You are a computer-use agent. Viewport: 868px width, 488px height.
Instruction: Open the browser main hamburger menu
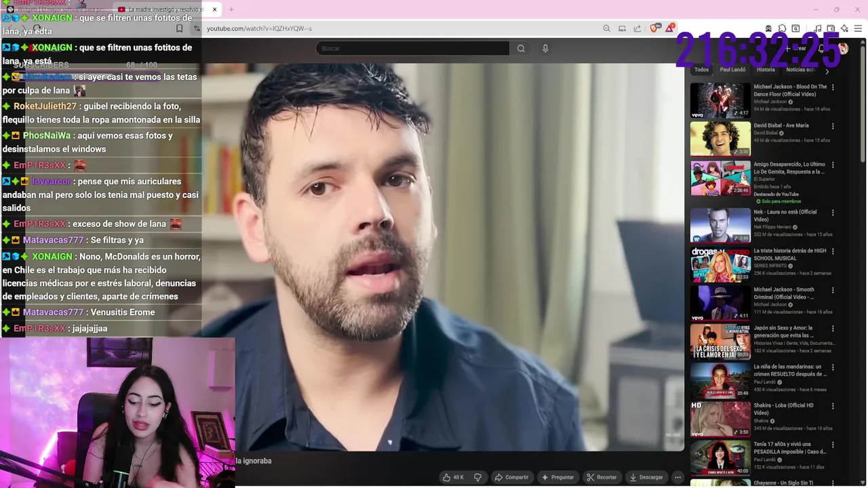click(x=859, y=28)
